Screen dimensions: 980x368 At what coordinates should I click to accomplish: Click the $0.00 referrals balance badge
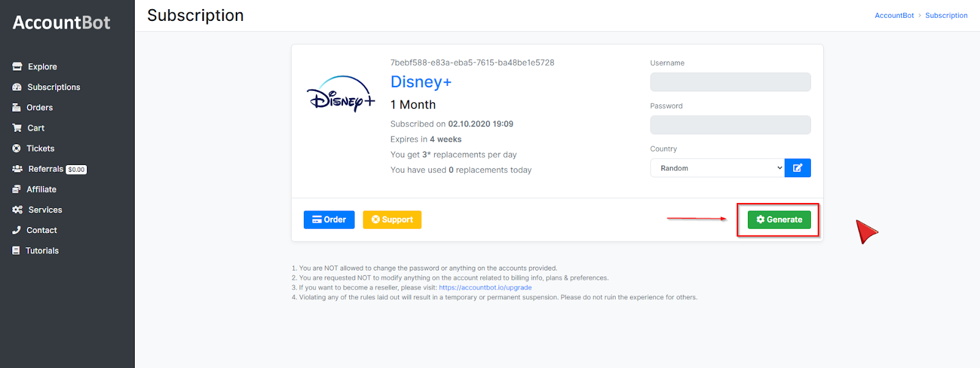click(77, 169)
